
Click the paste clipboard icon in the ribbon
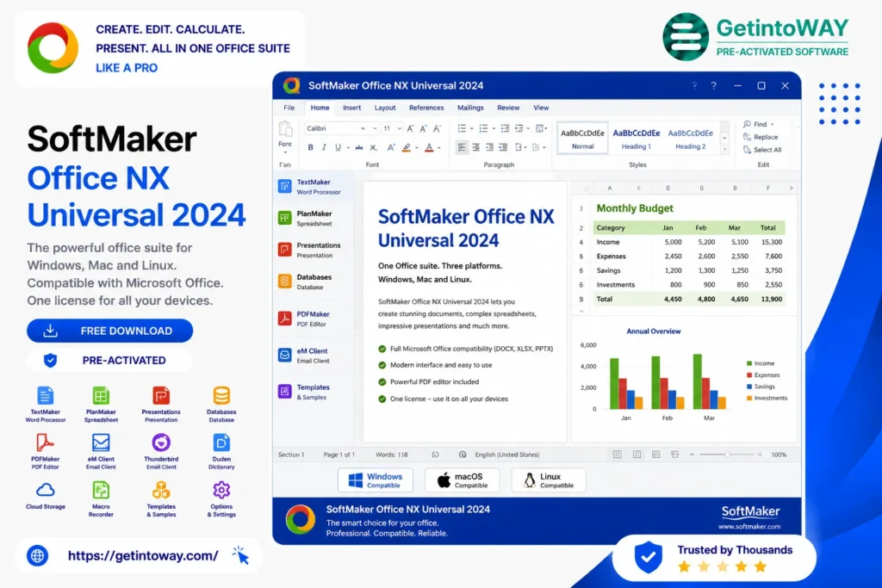tap(285, 129)
